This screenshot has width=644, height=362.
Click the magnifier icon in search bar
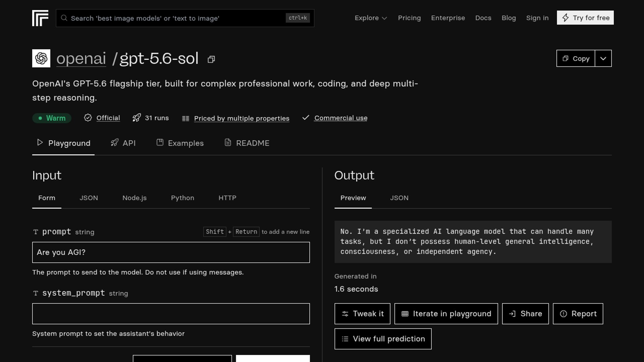[x=64, y=18]
